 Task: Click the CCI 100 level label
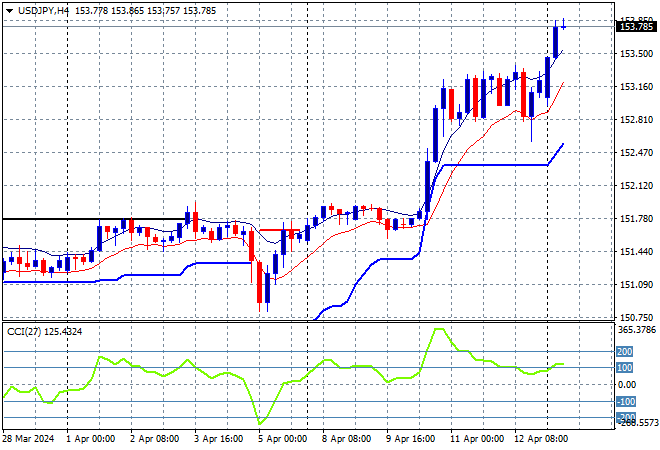pyautogui.click(x=625, y=368)
